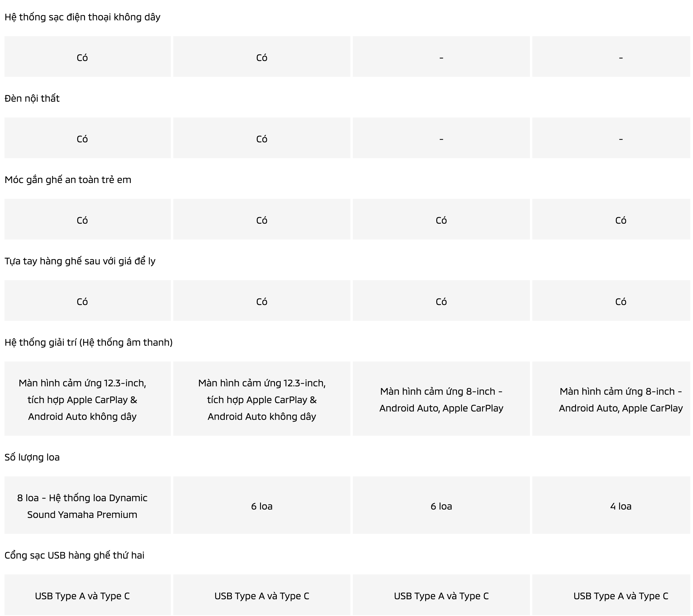The width and height of the screenshot is (693, 616).
Task: Click third column dash in wireless charging row
Action: (441, 58)
